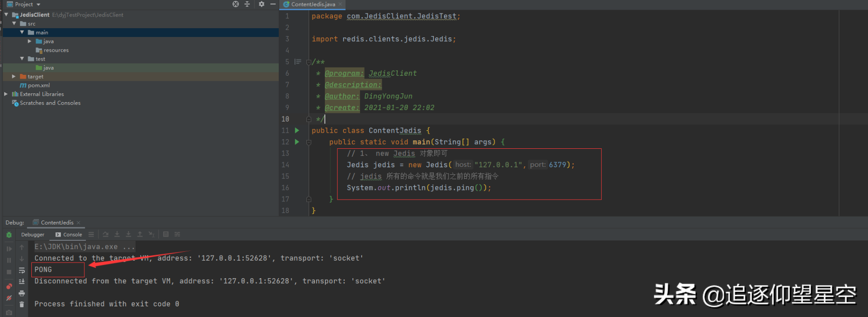Select the resources folder

pos(52,50)
